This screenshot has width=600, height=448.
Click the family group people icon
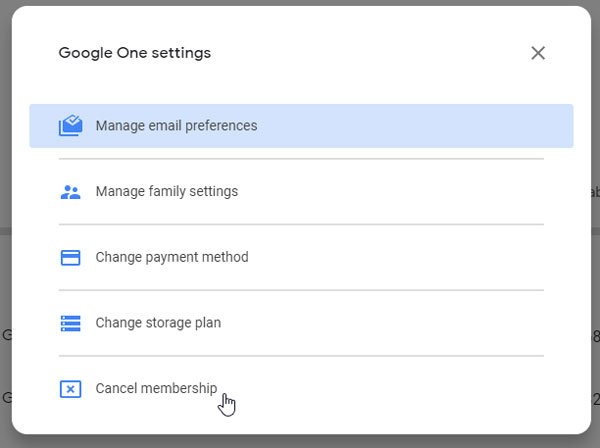[x=70, y=192]
